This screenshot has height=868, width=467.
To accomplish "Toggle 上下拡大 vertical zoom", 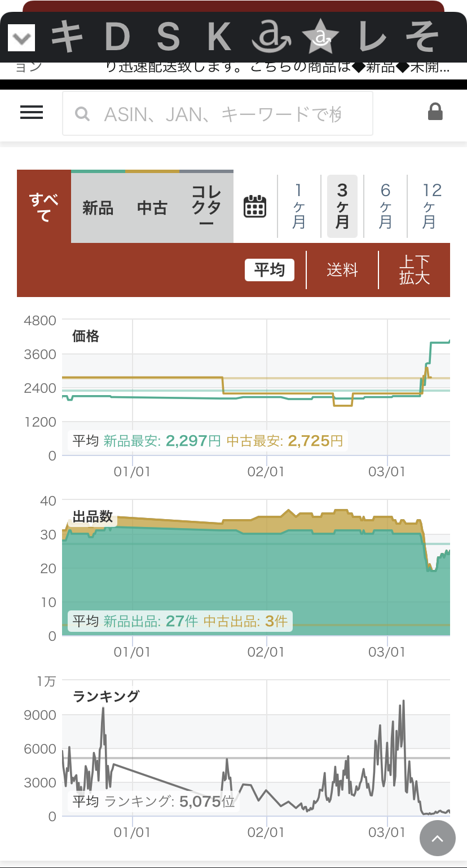I will pos(415,270).
